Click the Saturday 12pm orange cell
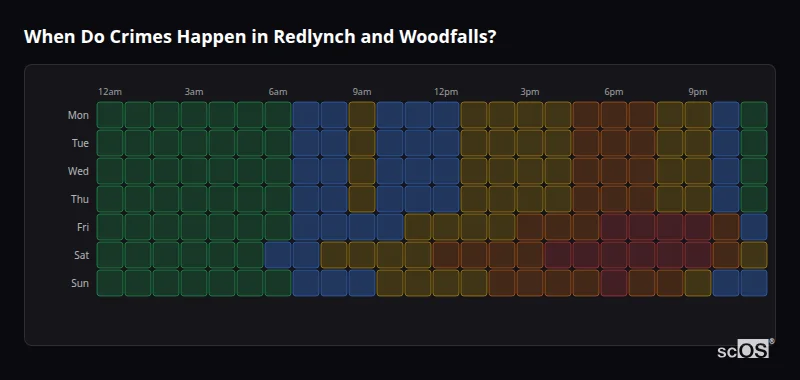This screenshot has width=800, height=380. coord(446,255)
